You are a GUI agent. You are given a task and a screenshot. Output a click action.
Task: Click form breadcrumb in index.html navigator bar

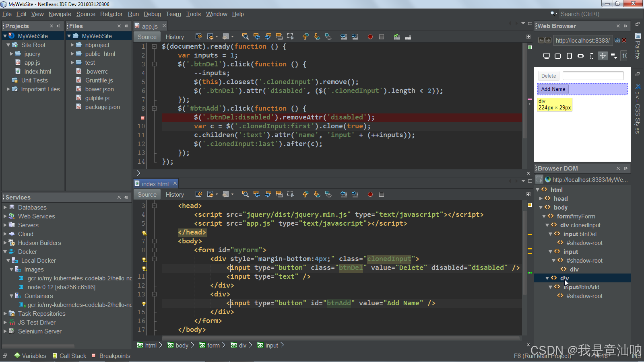point(210,345)
